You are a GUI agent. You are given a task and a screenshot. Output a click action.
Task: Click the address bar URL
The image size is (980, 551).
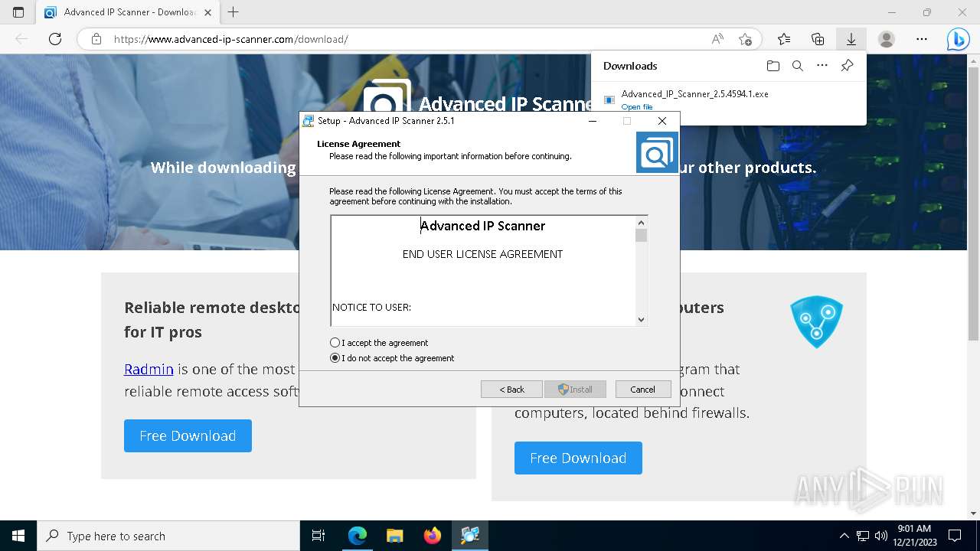pyautogui.click(x=231, y=39)
